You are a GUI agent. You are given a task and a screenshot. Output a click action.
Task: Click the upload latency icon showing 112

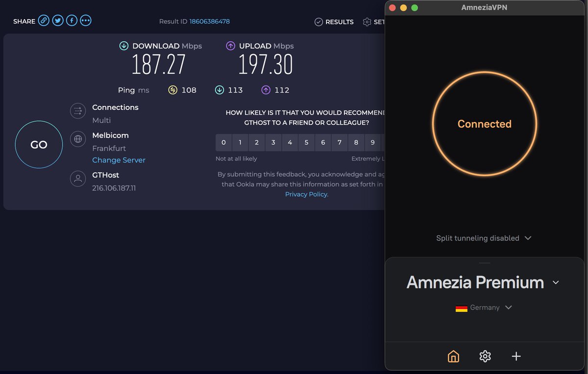tap(266, 90)
